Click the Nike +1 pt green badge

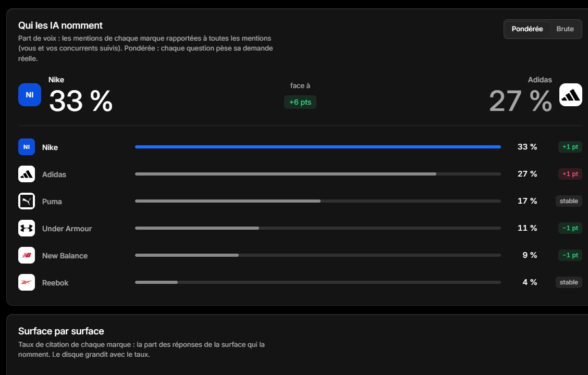[570, 147]
